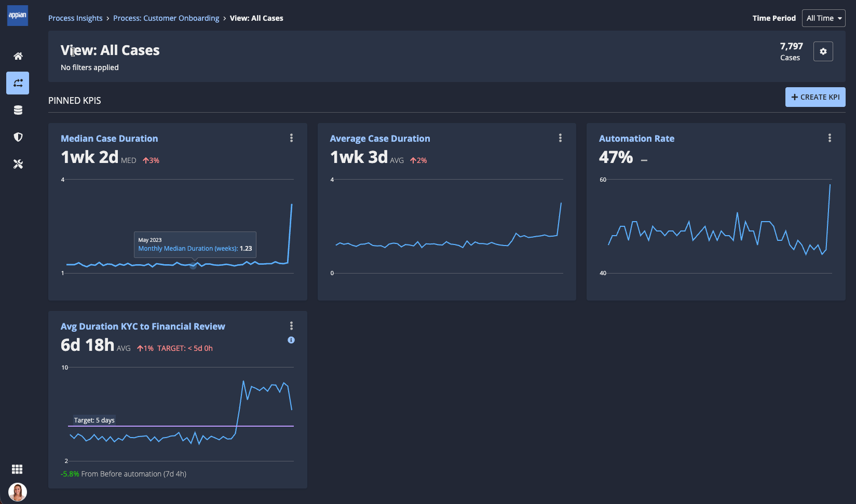Viewport: 856px width, 504px height.
Task: Open the shield security sidebar icon
Action: pyautogui.click(x=18, y=137)
